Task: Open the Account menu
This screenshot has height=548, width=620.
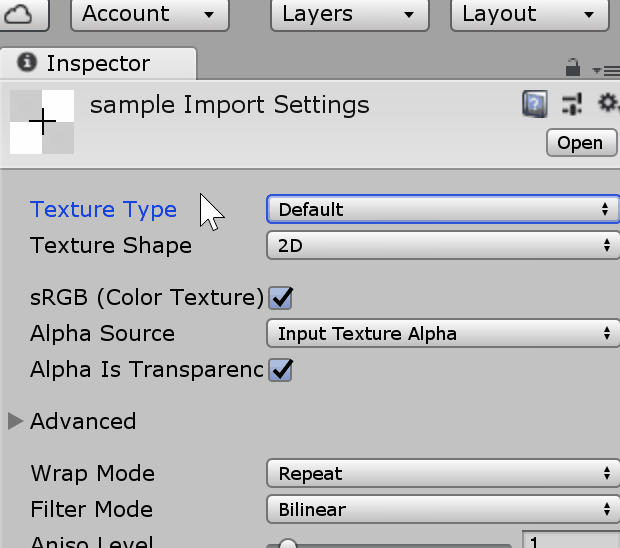Action: pos(149,14)
